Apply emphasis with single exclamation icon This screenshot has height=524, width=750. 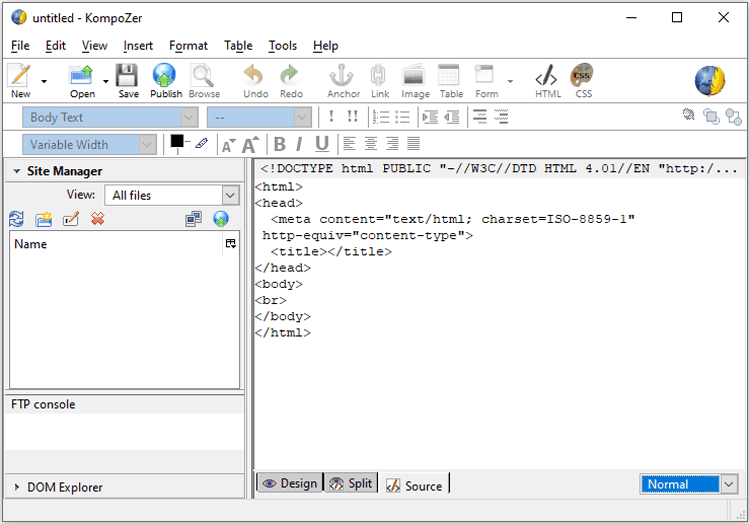pos(331,116)
